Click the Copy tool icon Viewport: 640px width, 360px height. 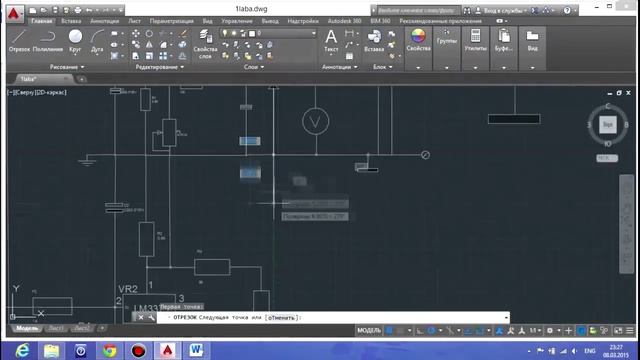coord(136,44)
